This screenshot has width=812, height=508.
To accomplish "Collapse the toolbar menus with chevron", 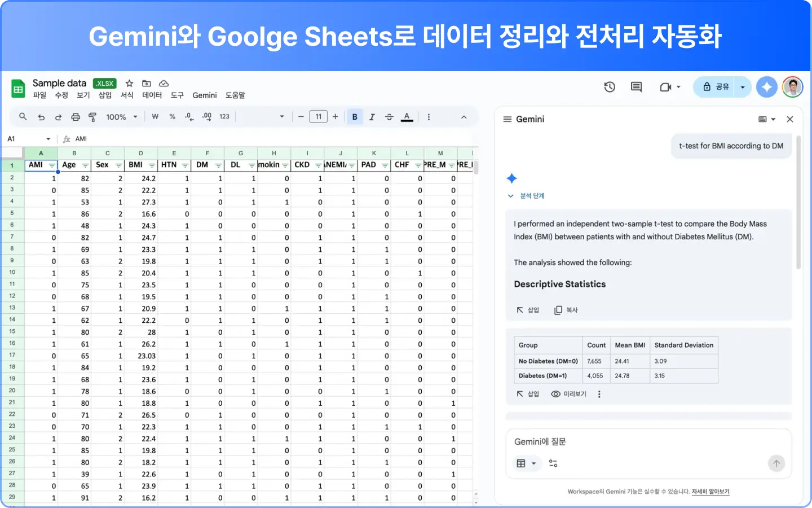I will [464, 117].
